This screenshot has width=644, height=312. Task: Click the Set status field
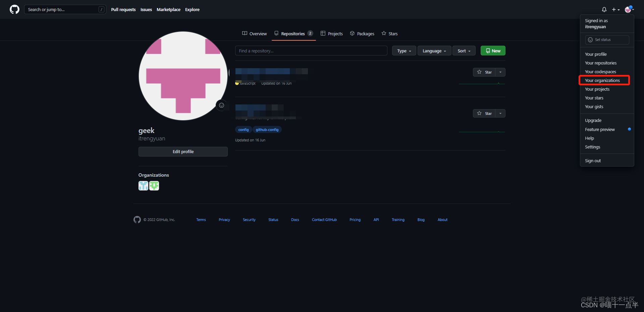pos(607,40)
